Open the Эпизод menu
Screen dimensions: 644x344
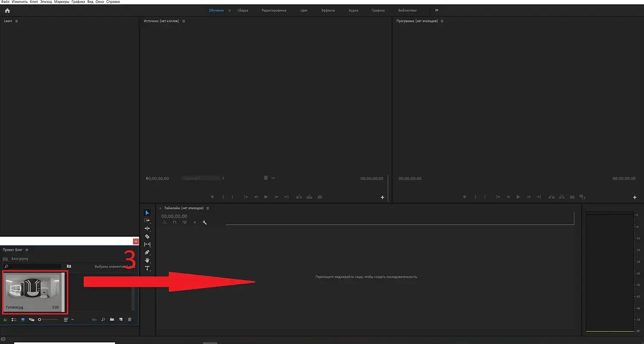(x=46, y=2)
